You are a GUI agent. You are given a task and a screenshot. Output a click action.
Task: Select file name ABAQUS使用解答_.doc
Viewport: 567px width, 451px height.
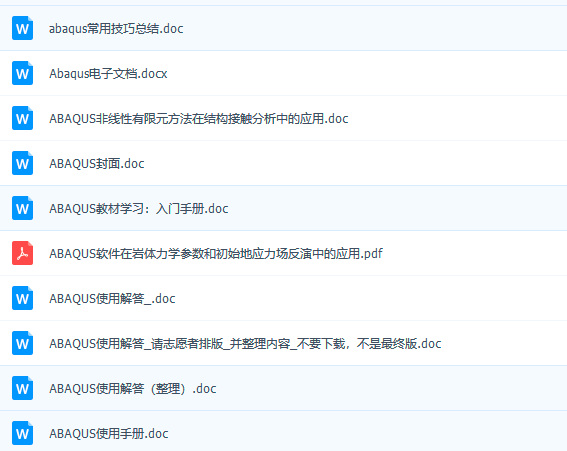pos(112,298)
